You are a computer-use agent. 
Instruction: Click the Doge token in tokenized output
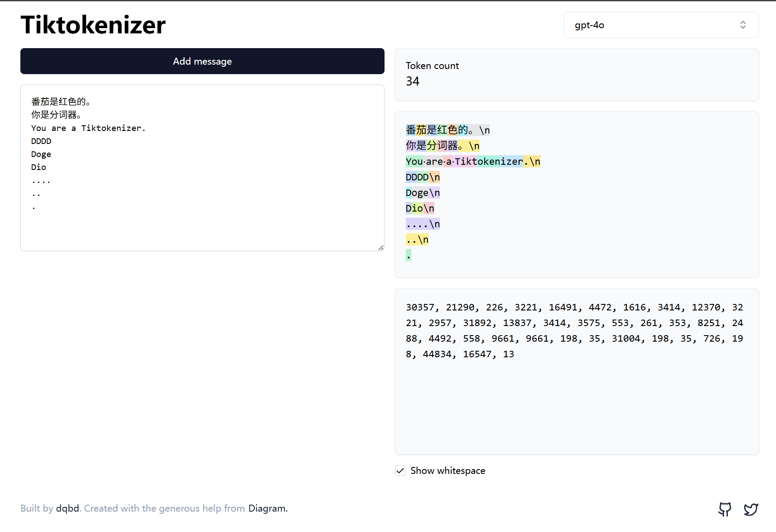pyautogui.click(x=417, y=193)
